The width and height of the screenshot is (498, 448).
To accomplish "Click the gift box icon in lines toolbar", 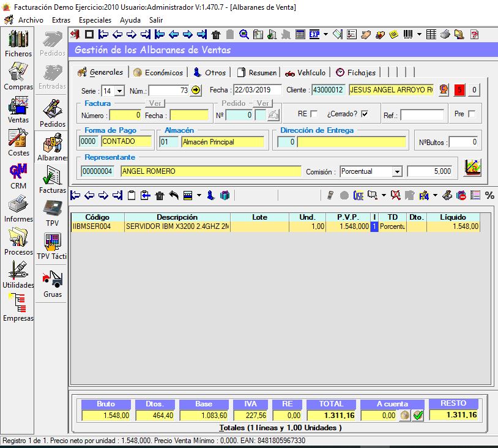I will click(x=225, y=195).
